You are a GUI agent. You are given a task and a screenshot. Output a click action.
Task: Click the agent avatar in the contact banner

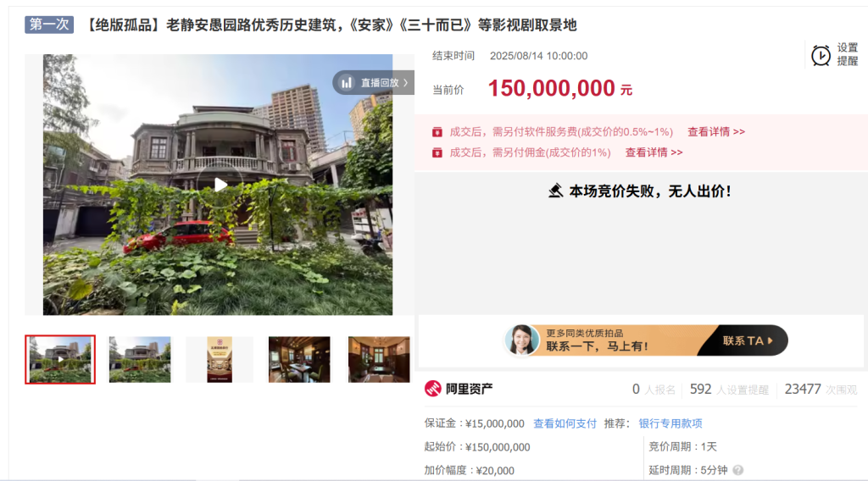(521, 340)
